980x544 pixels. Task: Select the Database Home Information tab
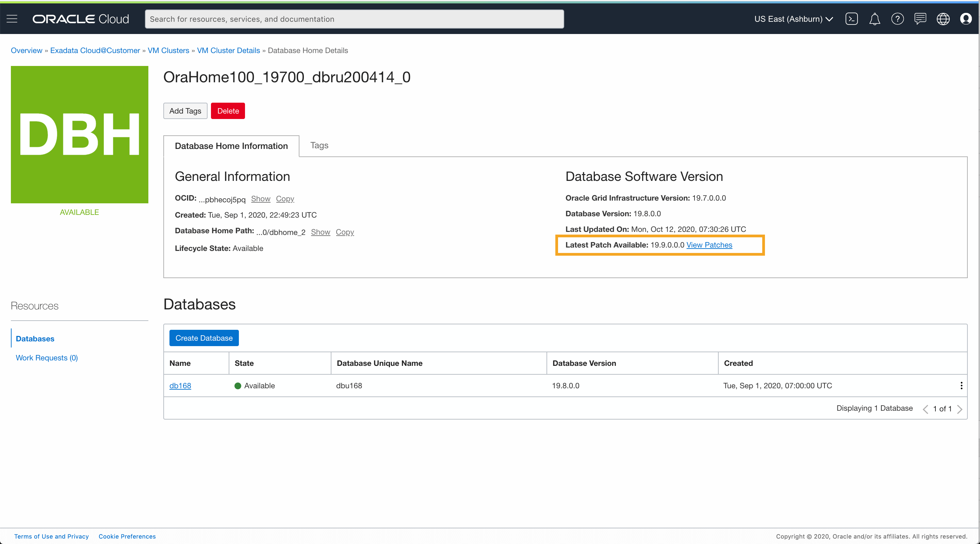pos(231,146)
